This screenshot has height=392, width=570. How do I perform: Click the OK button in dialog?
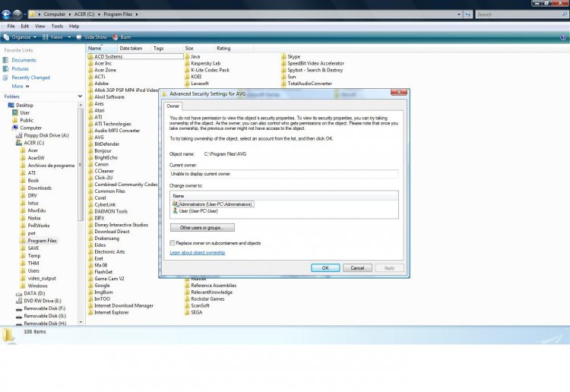tap(325, 267)
